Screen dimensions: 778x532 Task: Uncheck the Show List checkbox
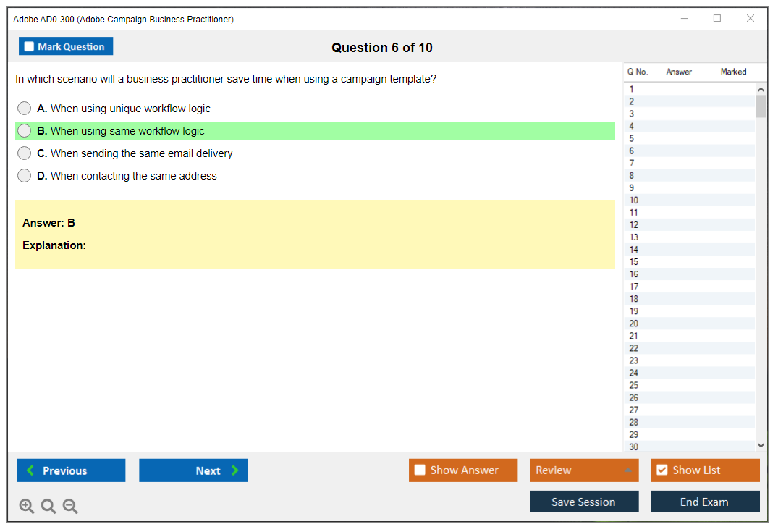(x=662, y=470)
